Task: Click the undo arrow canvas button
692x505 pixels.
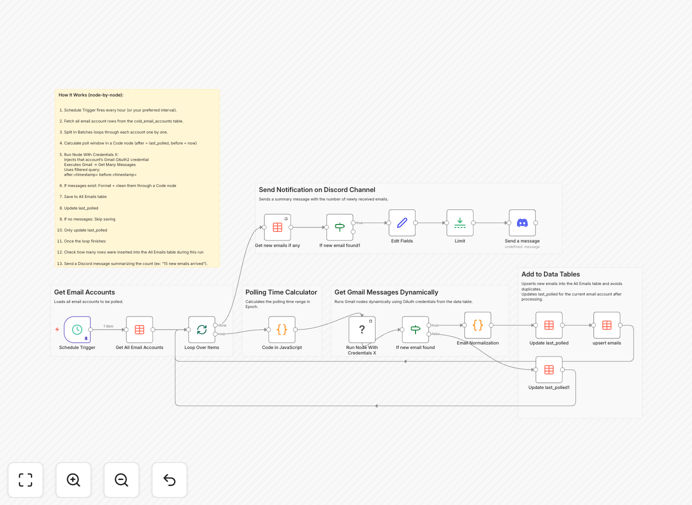Action: point(169,480)
